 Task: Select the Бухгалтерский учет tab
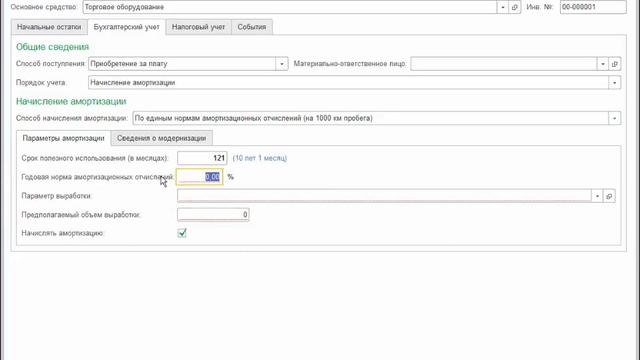pyautogui.click(x=127, y=27)
